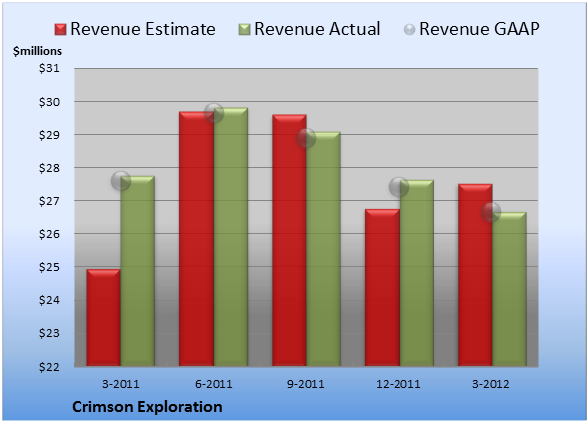
Task: Click the red Revenue Estimate legend swatch
Action: click(60, 30)
